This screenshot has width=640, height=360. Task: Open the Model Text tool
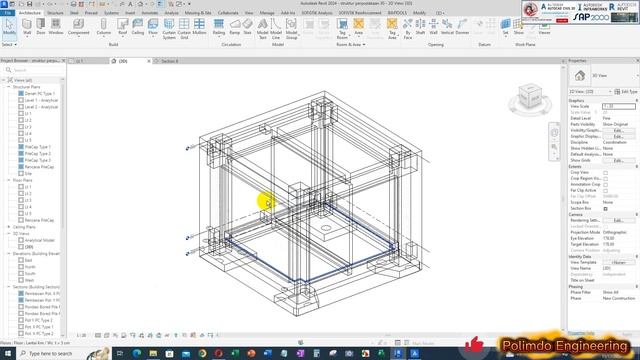pos(262,29)
